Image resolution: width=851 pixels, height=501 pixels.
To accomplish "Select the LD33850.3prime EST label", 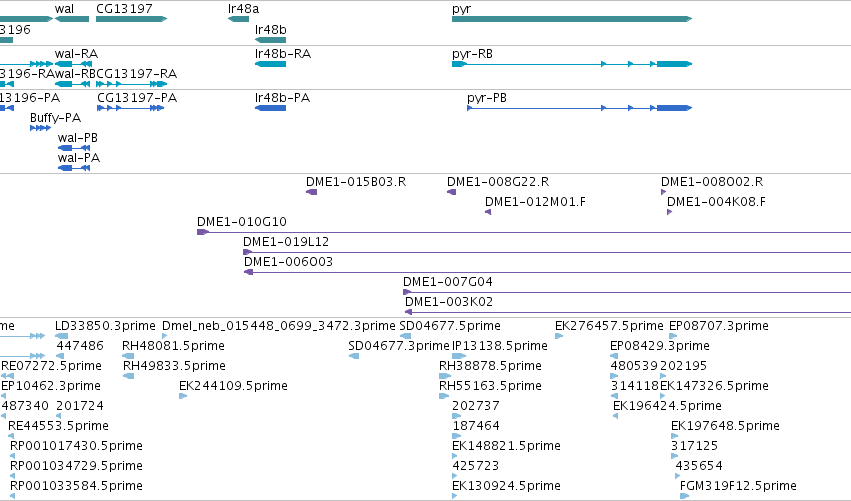I will click(105, 326).
